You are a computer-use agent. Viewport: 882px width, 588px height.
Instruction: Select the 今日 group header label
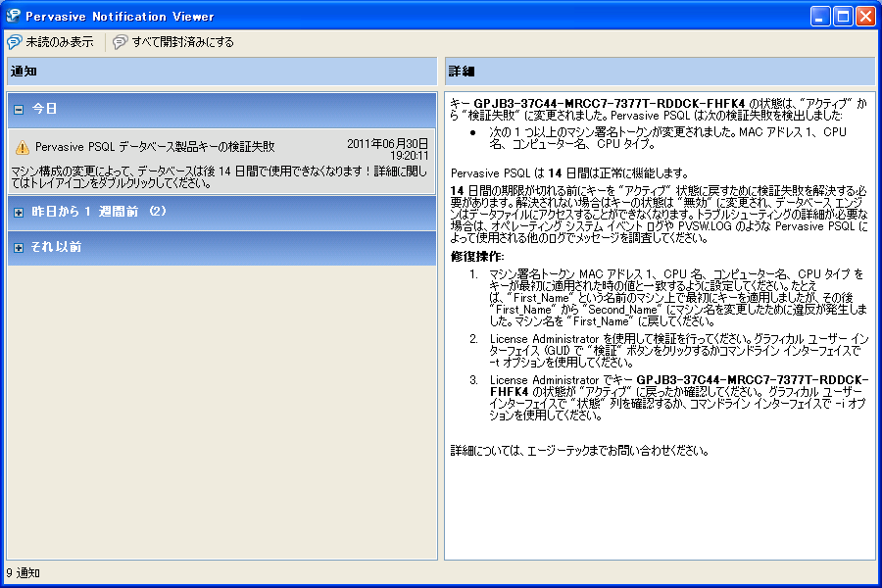coord(45,109)
